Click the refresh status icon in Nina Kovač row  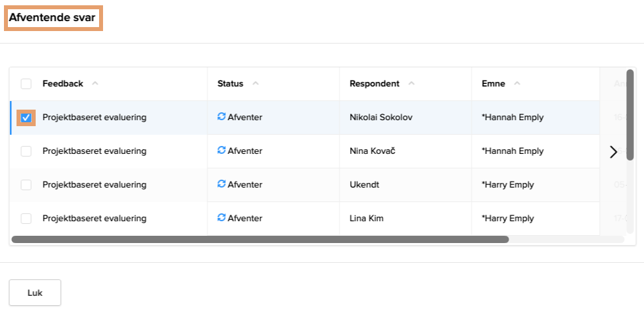pyautogui.click(x=221, y=151)
